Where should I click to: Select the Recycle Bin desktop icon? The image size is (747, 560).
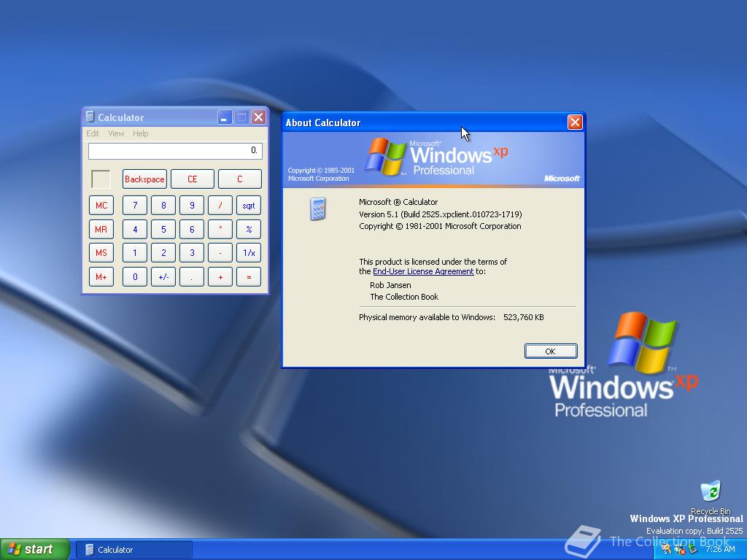[711, 497]
